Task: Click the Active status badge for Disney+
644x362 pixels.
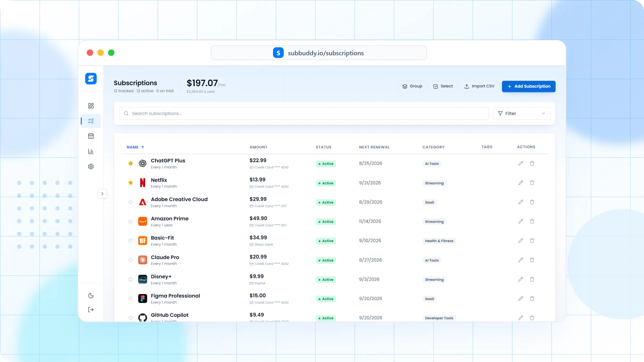Action: click(x=326, y=280)
